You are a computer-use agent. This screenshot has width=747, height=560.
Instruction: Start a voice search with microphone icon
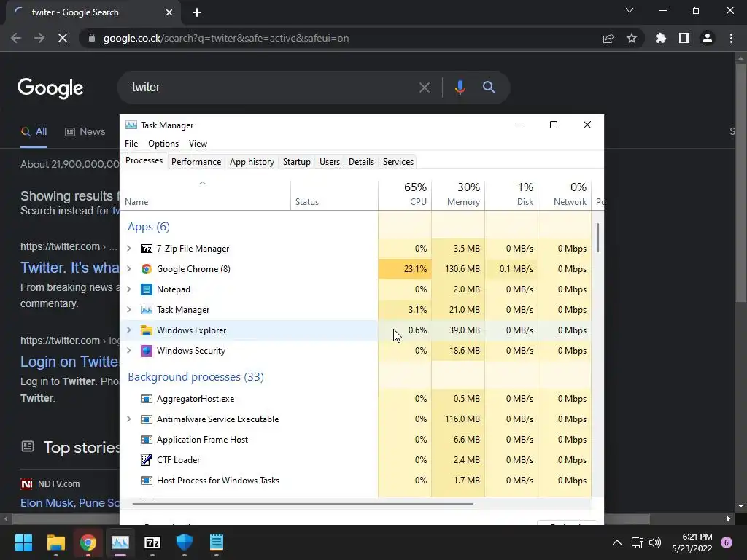[x=460, y=87]
